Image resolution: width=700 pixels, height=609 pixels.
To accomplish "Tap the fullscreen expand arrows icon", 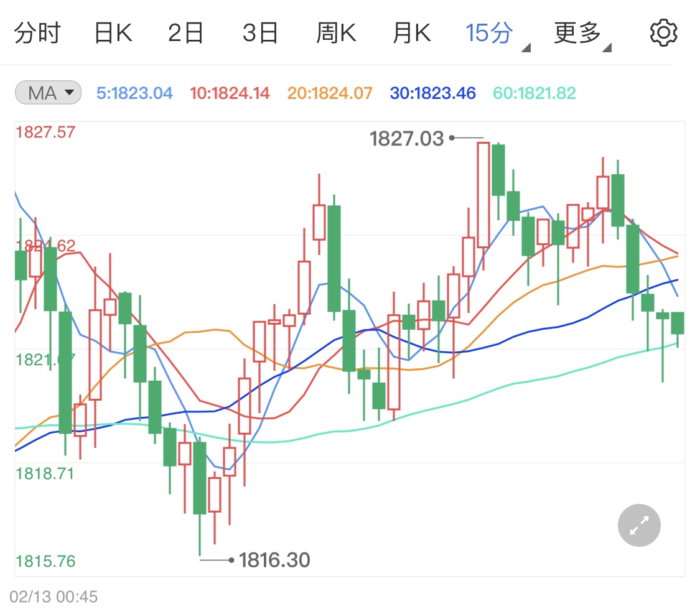I will tap(638, 526).
